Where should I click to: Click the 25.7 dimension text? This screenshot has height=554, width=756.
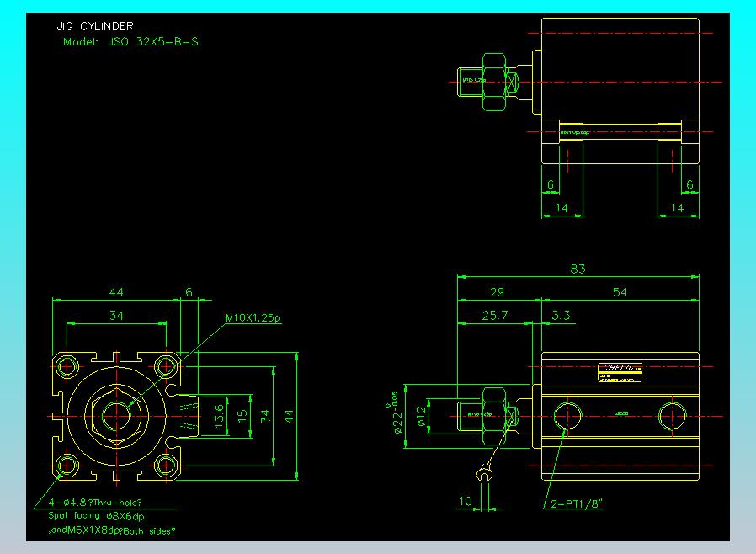(494, 315)
